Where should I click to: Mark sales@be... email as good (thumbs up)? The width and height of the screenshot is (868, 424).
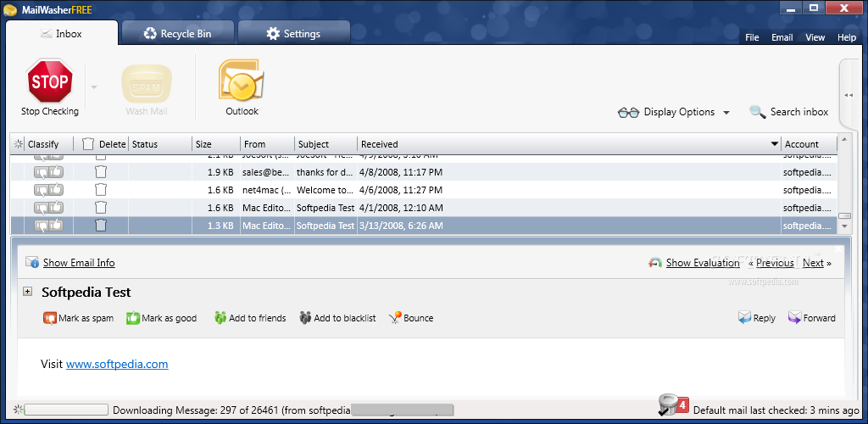coord(56,173)
